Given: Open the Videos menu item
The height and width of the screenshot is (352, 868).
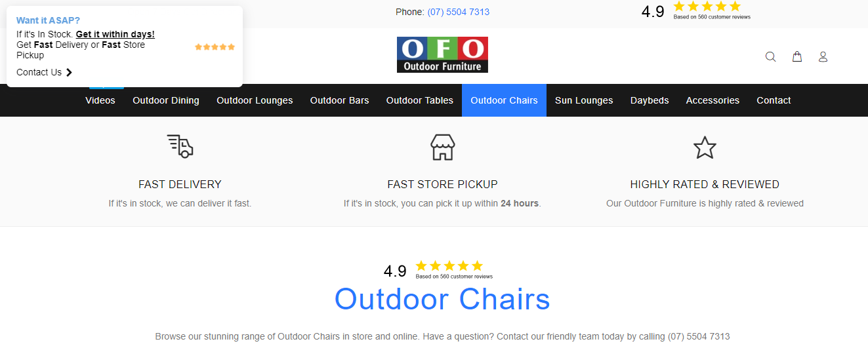Looking at the screenshot, I should tap(100, 100).
